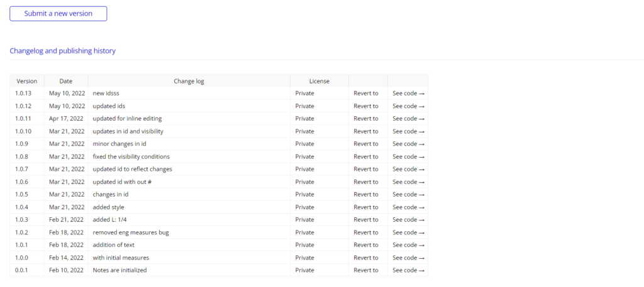Revert to version 1.0.0
The image size is (644, 287).
pyautogui.click(x=366, y=257)
